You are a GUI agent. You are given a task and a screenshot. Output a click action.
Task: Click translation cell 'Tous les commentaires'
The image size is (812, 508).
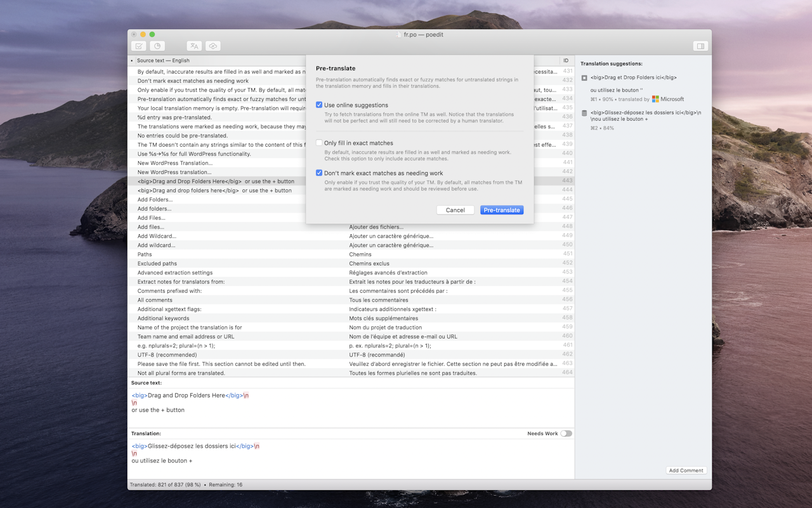379,300
